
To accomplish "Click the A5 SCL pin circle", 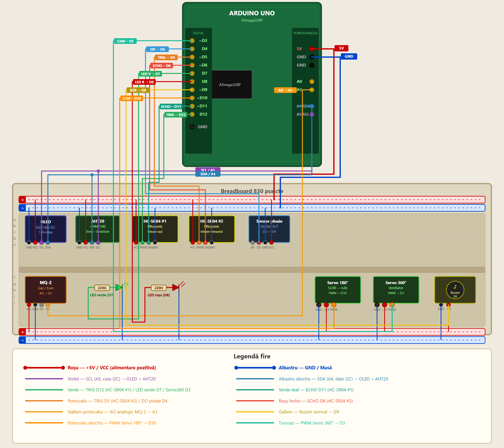I will click(312, 114).
